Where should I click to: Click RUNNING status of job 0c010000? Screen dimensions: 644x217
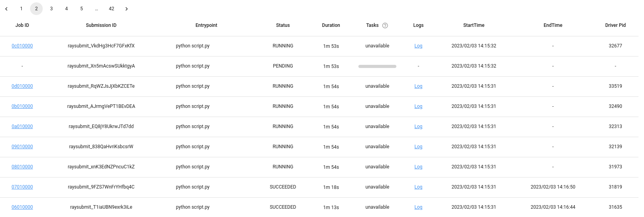(283, 46)
